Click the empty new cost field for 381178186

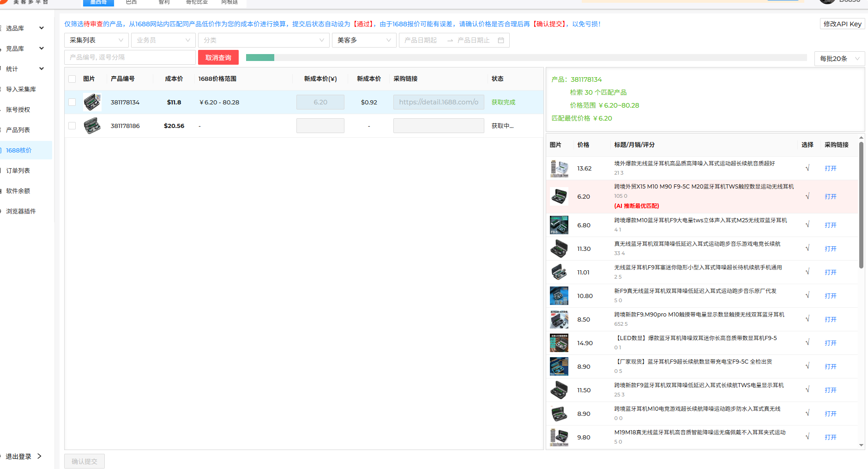[x=320, y=126]
